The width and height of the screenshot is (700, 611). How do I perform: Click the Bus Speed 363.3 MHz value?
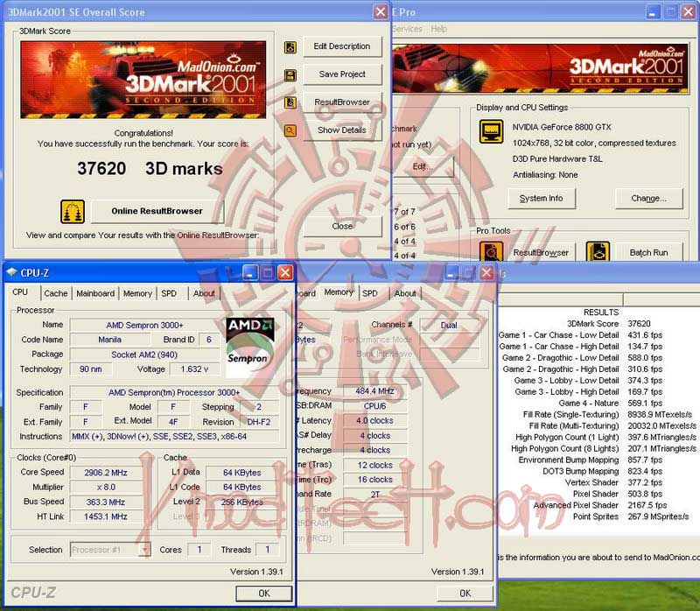point(106,502)
